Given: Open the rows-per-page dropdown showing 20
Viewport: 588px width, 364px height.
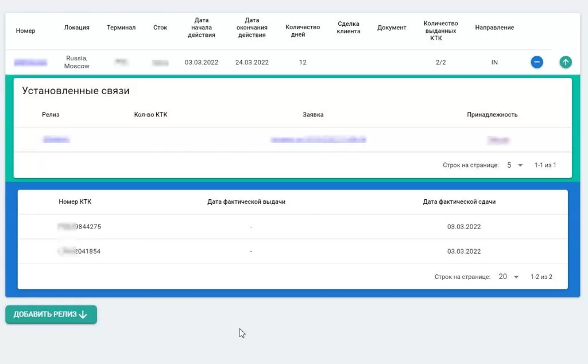Looking at the screenshot, I should point(508,276).
